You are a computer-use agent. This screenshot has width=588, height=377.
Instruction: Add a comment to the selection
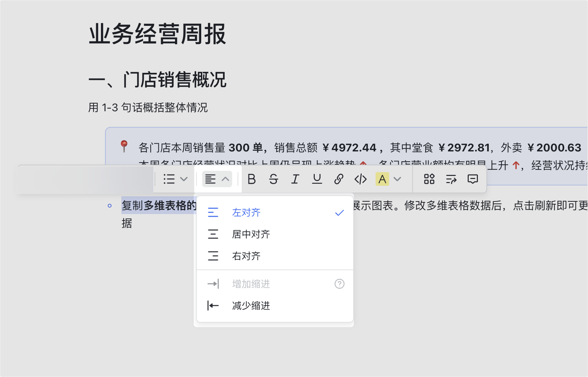473,179
